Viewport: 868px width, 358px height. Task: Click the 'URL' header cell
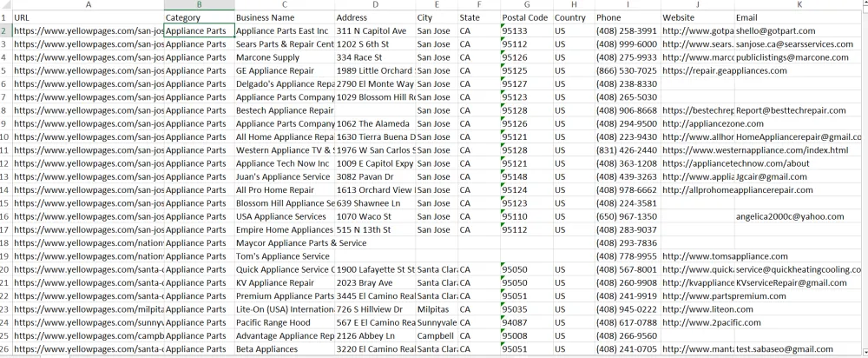click(x=88, y=17)
